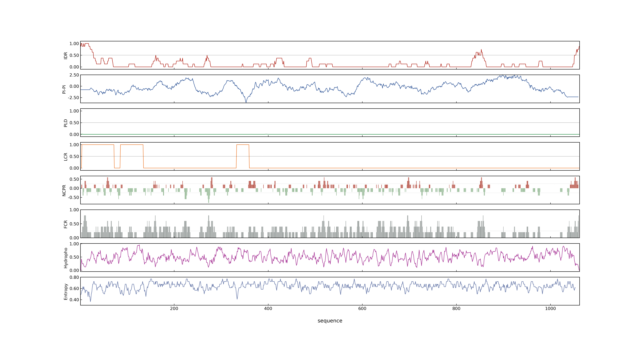Click the x-axis tick label 200
The image size is (644, 343).
click(x=174, y=308)
